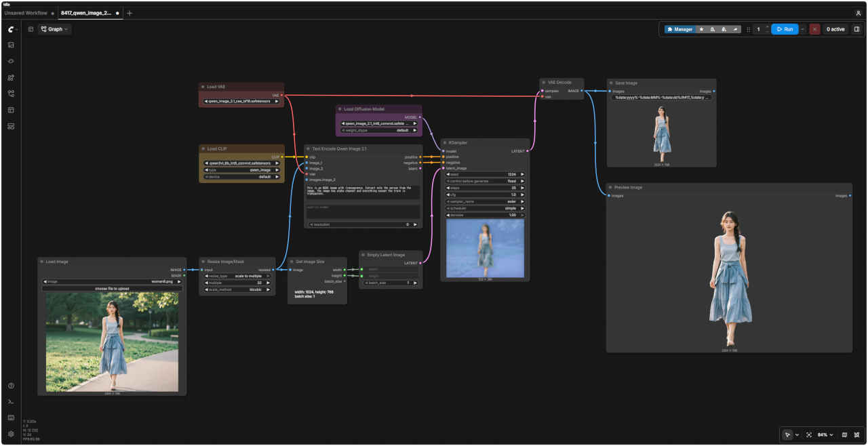Click the share arrow icon in the Manager group

[x=736, y=29]
